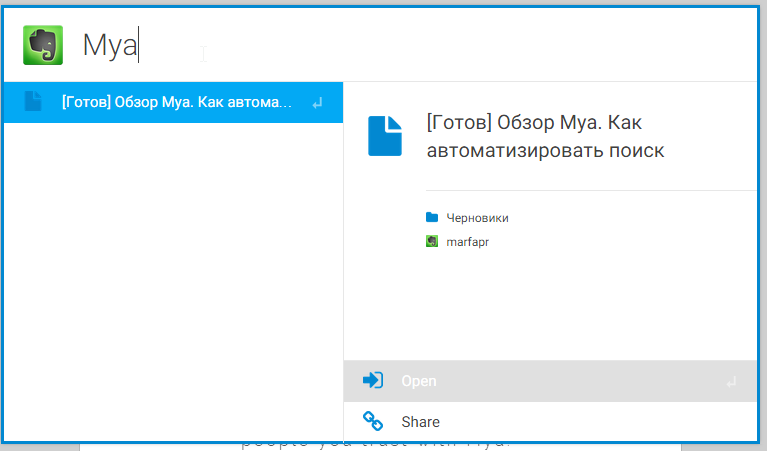Choose the Open action
767x451 pixels.
550,381
